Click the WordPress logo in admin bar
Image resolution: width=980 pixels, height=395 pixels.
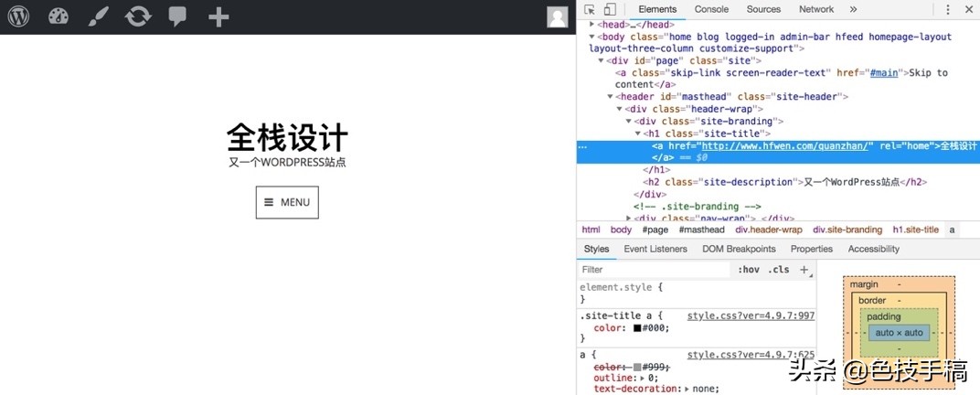click(x=18, y=16)
